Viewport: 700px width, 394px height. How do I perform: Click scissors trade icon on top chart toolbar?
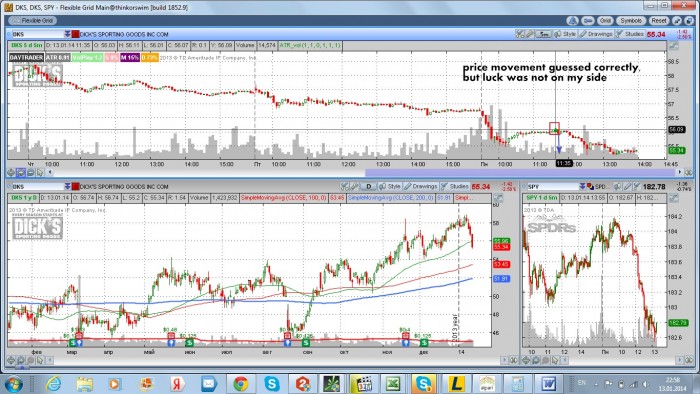tap(519, 34)
